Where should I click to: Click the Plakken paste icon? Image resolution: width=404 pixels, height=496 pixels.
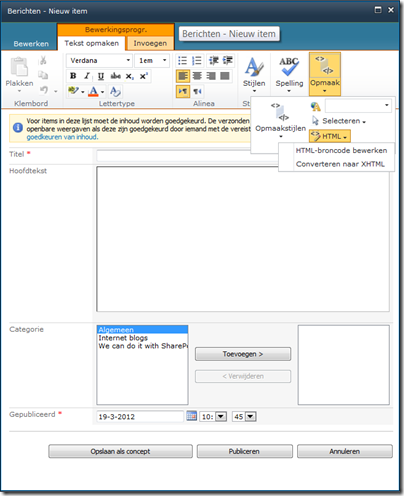19,67
